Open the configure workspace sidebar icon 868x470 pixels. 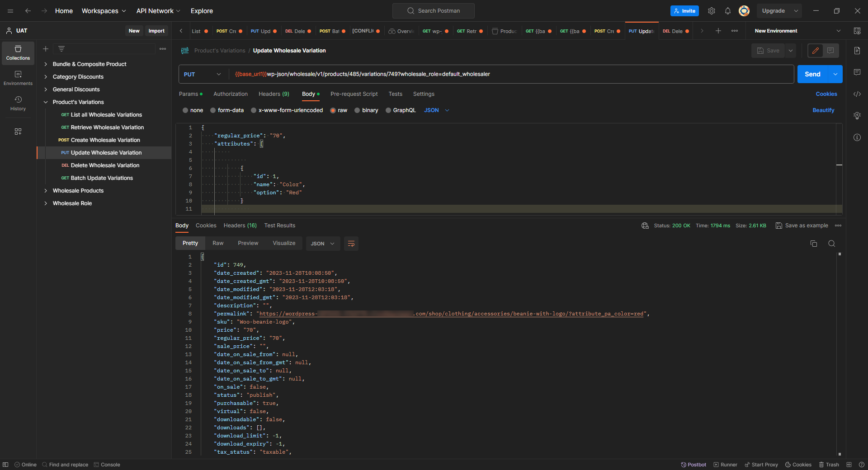(x=18, y=132)
